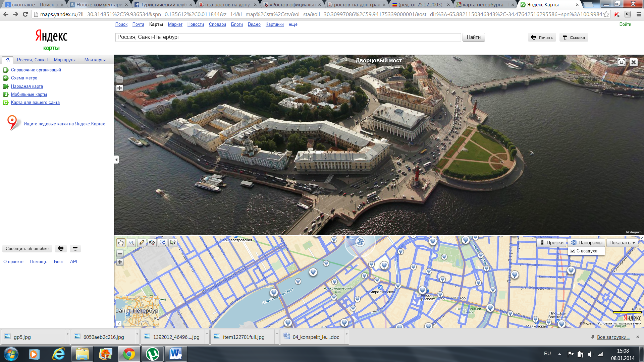Click the Сообщить об ошибке button
644x362 pixels.
point(27,249)
